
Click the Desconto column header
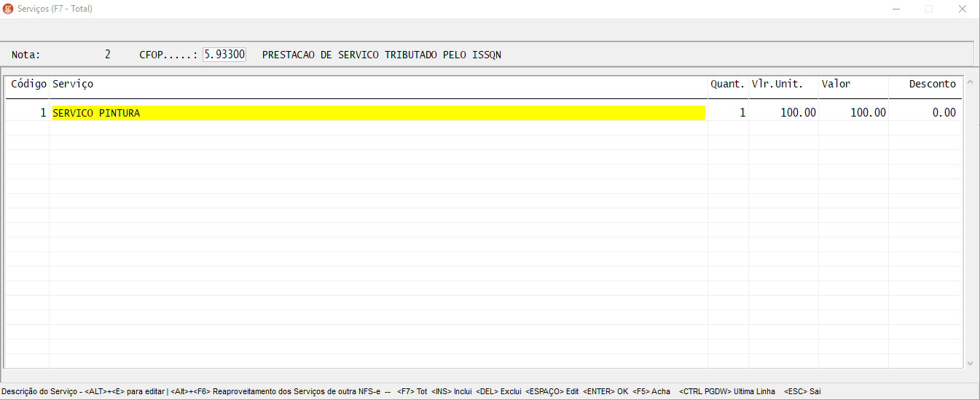[x=933, y=84]
